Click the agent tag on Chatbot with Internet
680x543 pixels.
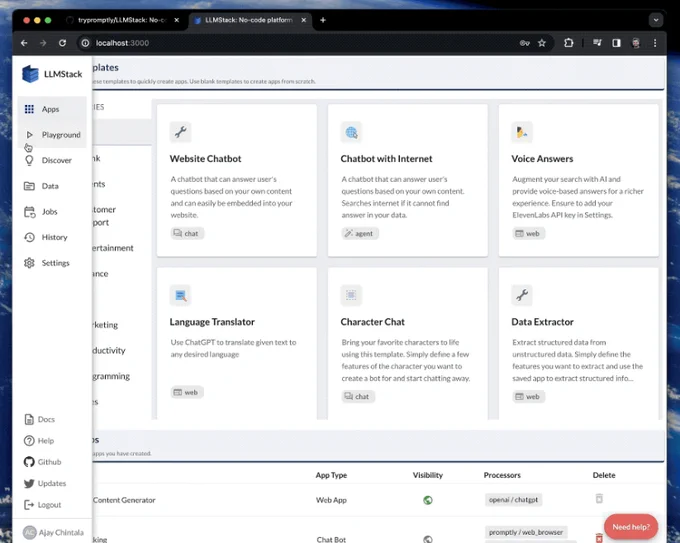tap(360, 233)
